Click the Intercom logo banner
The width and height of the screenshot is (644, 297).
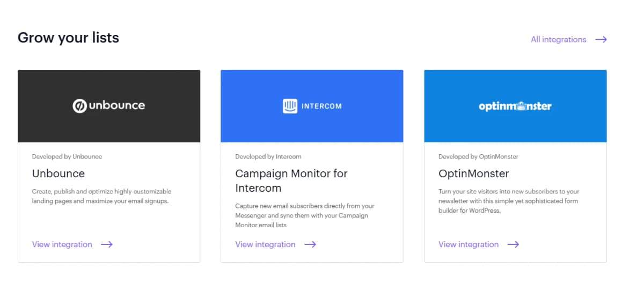coord(312,106)
